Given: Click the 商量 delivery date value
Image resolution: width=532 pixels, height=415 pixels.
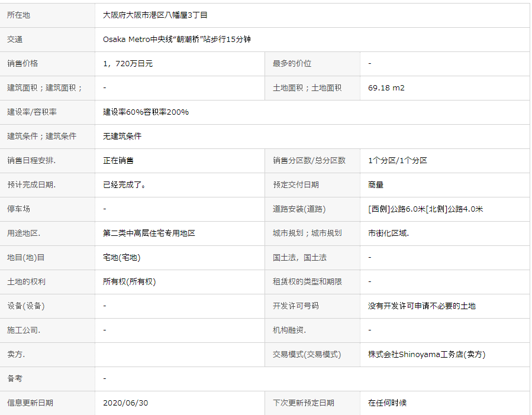Looking at the screenshot, I should (376, 185).
